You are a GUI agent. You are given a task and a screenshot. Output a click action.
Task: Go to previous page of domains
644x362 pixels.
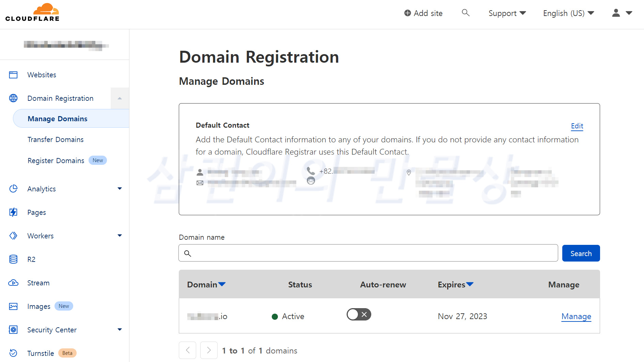pyautogui.click(x=188, y=350)
